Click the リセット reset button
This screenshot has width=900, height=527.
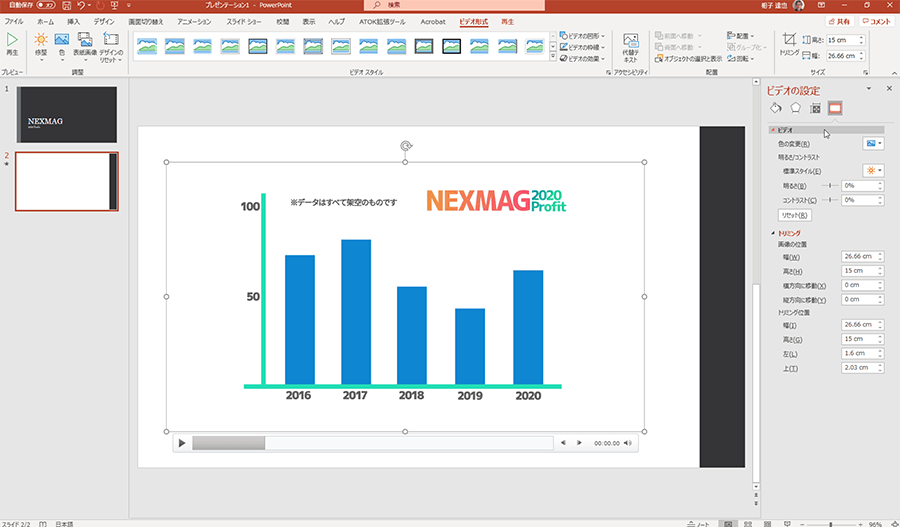(x=794, y=215)
